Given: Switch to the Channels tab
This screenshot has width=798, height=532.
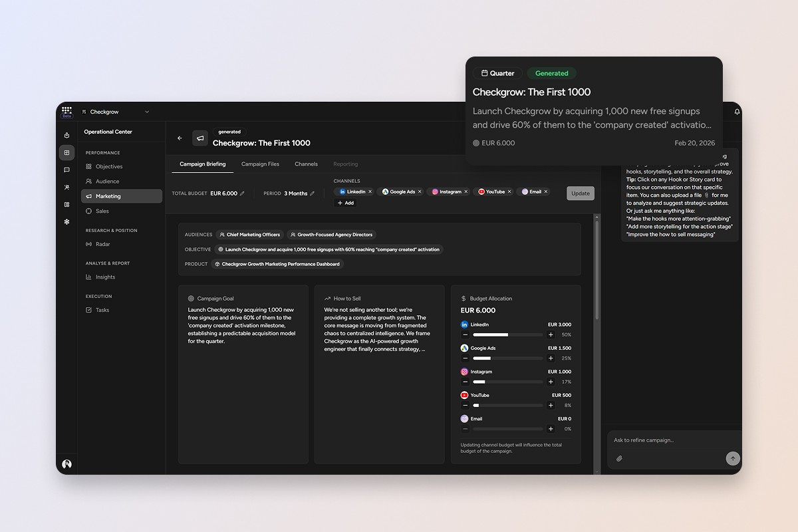Looking at the screenshot, I should point(307,164).
